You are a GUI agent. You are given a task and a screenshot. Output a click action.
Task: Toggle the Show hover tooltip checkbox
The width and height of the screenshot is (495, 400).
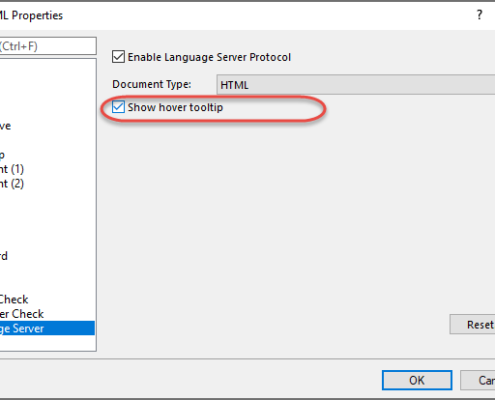(x=118, y=107)
